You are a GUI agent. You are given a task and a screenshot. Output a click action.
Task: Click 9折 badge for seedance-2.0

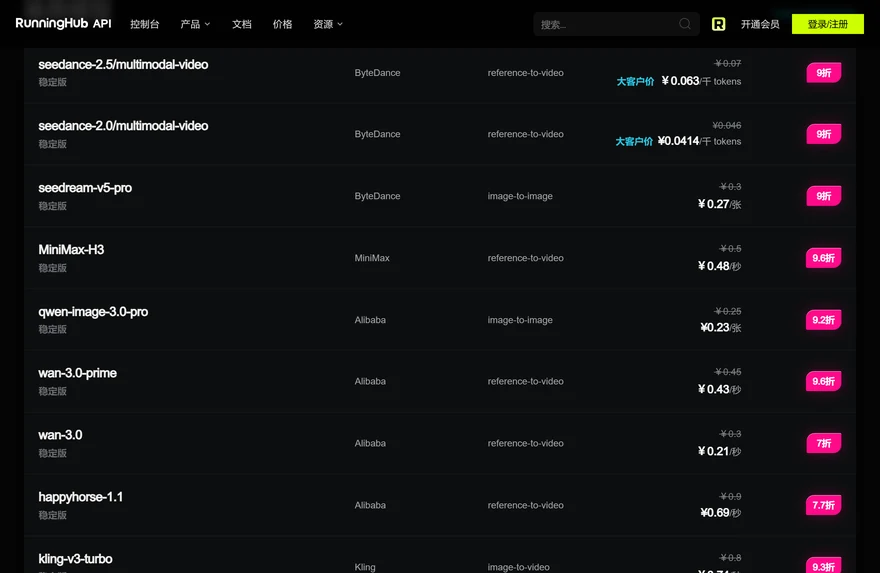823,134
